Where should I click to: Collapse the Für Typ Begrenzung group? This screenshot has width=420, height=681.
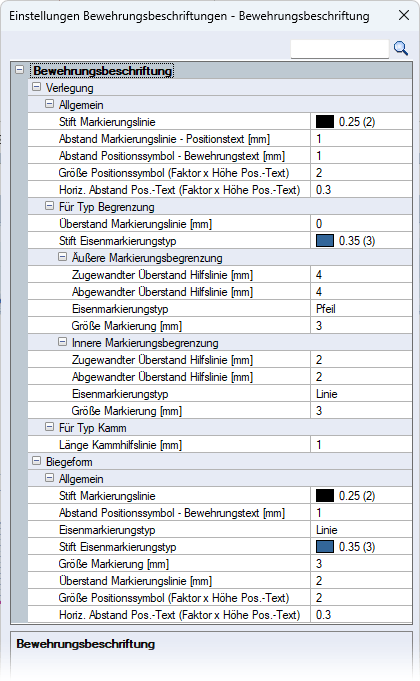pyautogui.click(x=50, y=206)
